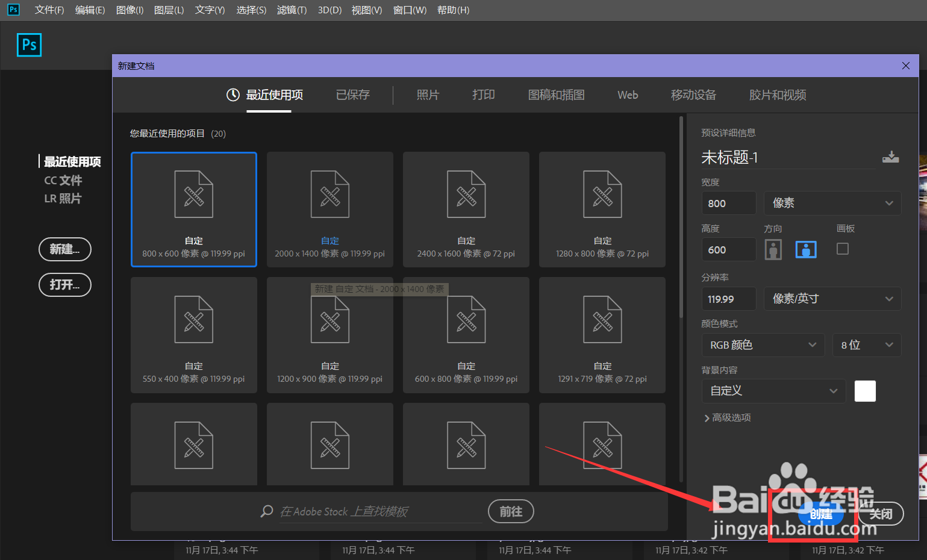This screenshot has width=927, height=560.
Task: Click the 关闭 button
Action: click(x=881, y=514)
